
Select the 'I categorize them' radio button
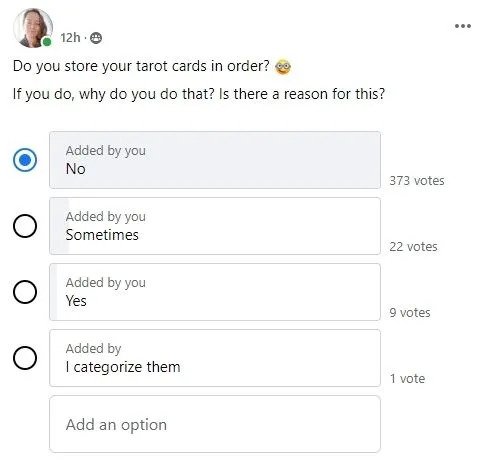point(25,358)
